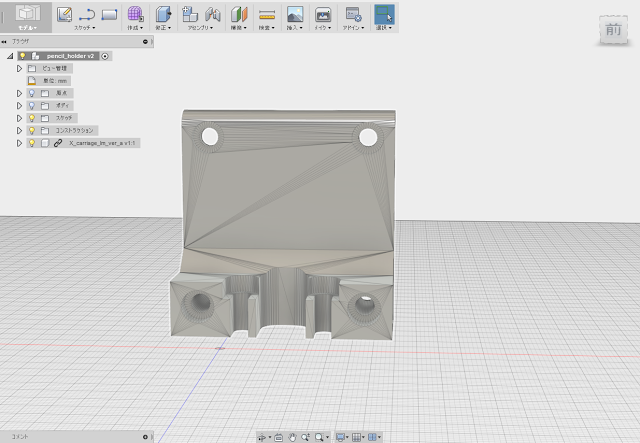
Task: Click the New Component assemble icon
Action: [x=190, y=14]
